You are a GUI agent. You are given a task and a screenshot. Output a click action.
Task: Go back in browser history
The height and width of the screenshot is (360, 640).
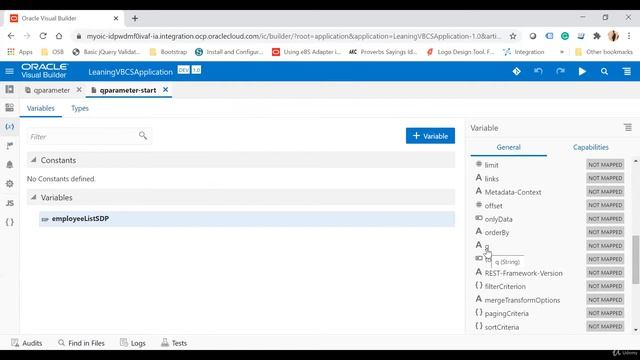[11, 36]
